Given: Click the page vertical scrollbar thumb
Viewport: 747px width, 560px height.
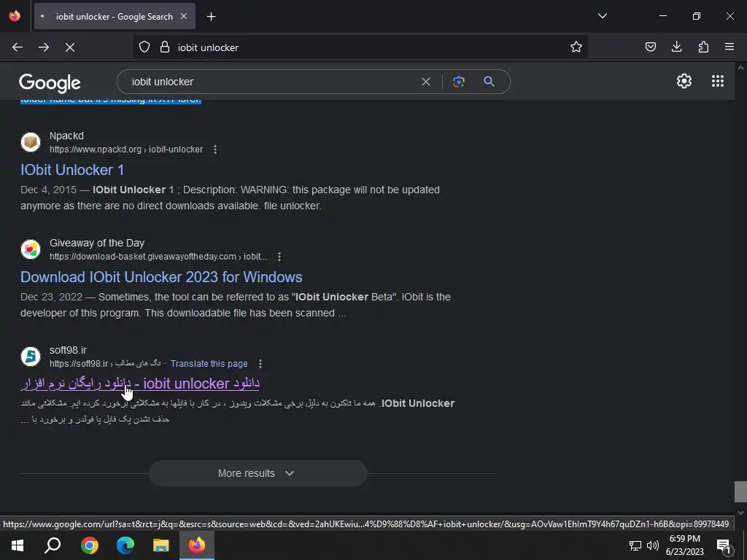Looking at the screenshot, I should click(x=740, y=491).
